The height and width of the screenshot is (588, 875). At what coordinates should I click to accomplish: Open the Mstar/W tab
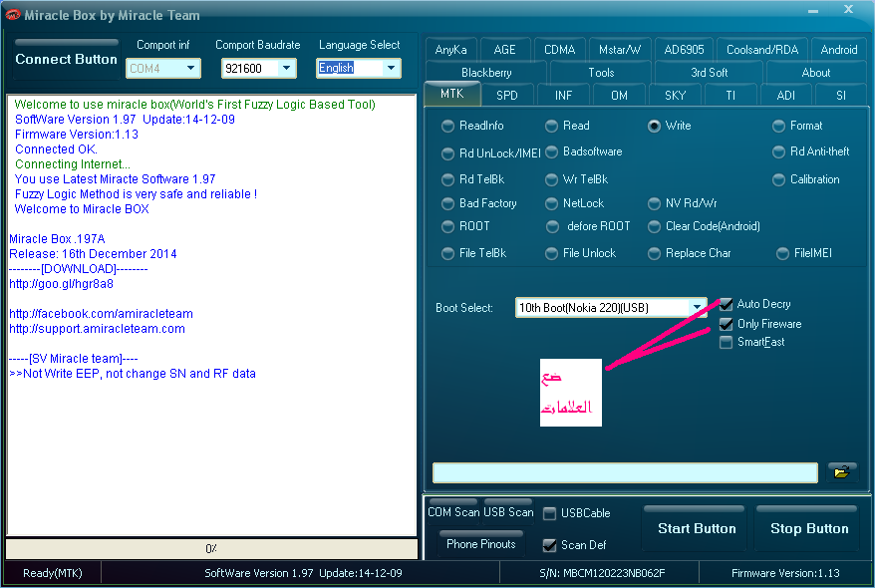click(620, 50)
